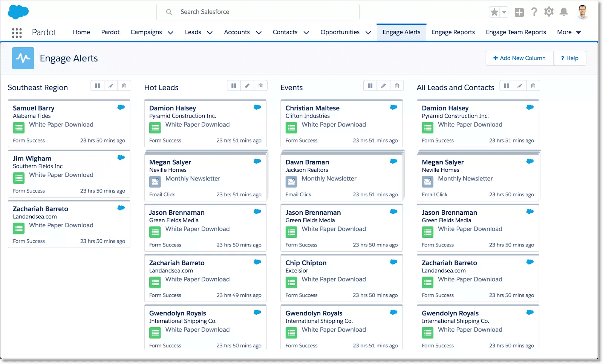This screenshot has width=603, height=364.
Task: Open the More menu dropdown
Action: tap(569, 32)
